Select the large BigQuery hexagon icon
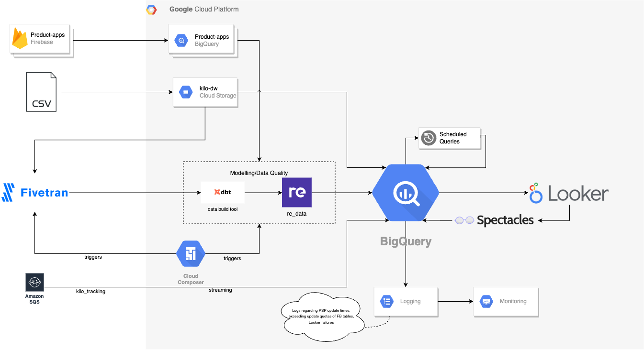This screenshot has width=644, height=350. pos(406,193)
